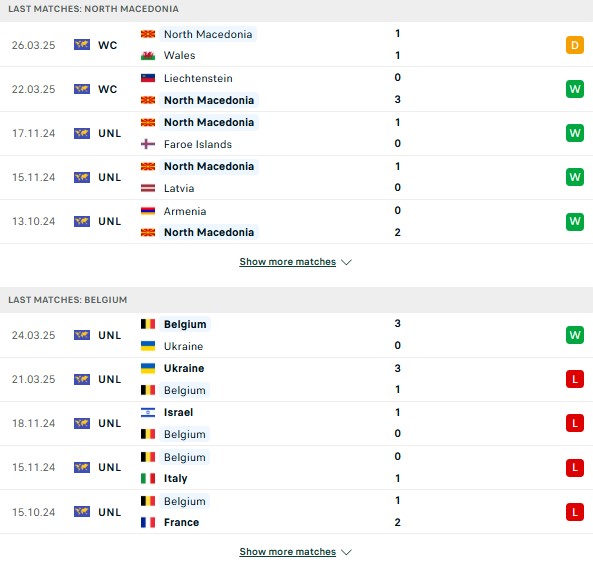Screen dimensions: 593x572
Task: Click the green W badge for Belgium vs Ukraine
Action: (574, 335)
